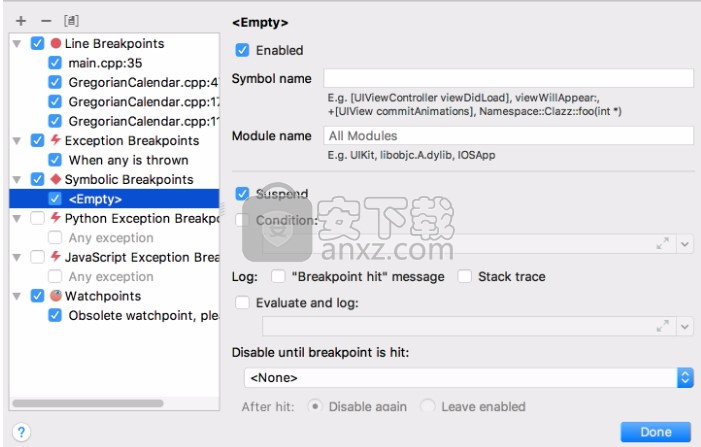Click the plus add breakpoint icon

(x=21, y=21)
